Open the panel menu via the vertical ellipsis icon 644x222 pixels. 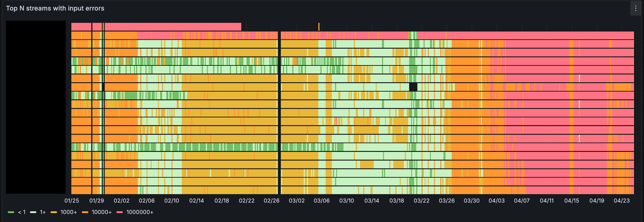click(636, 8)
